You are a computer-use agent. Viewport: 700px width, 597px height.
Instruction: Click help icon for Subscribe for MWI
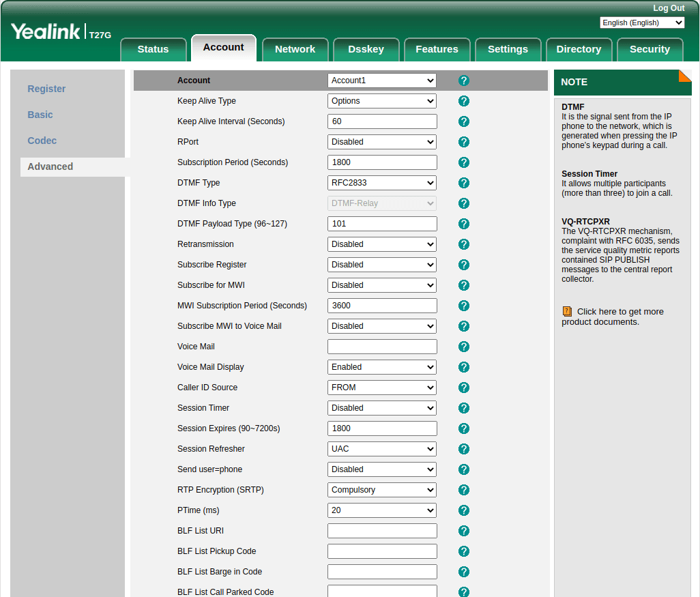coord(464,285)
